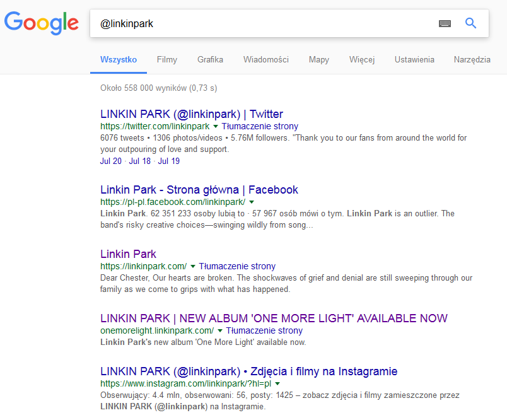Screen dimensions: 507x420
Task: Open the on-screen keyboard icon
Action: click(x=445, y=23)
